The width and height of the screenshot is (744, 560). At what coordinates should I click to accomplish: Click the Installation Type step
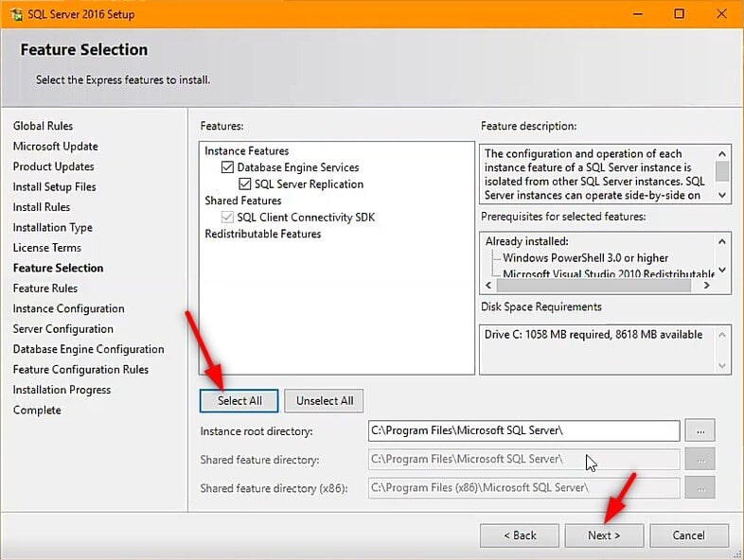[x=53, y=228]
